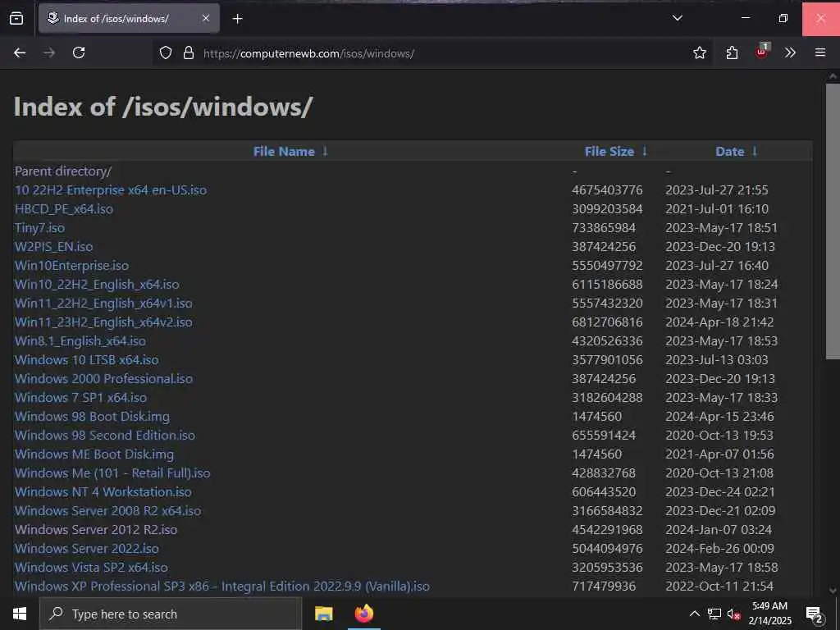Open Firefox View icon in tab strip
Image resolution: width=840 pixels, height=630 pixels.
pos(16,19)
